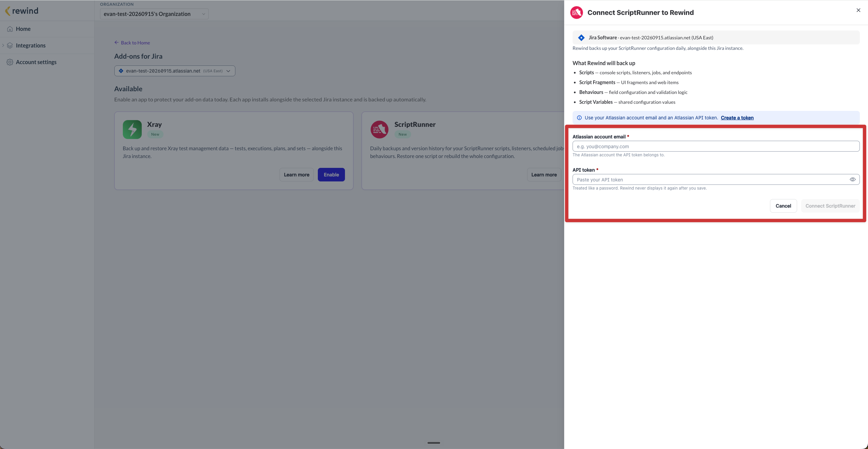Click the Account settings gear icon

click(x=10, y=62)
